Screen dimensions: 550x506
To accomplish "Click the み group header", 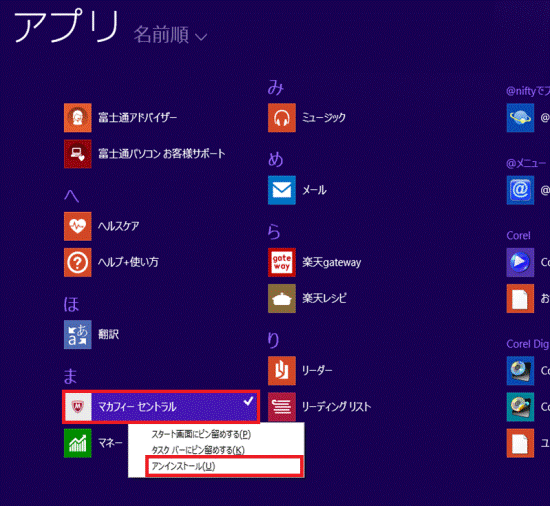I will (275, 88).
